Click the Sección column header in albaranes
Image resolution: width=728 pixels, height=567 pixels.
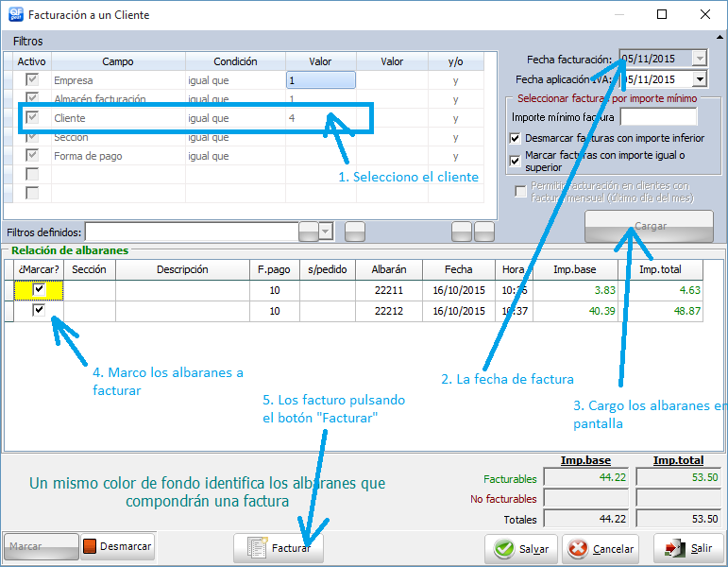click(89, 269)
